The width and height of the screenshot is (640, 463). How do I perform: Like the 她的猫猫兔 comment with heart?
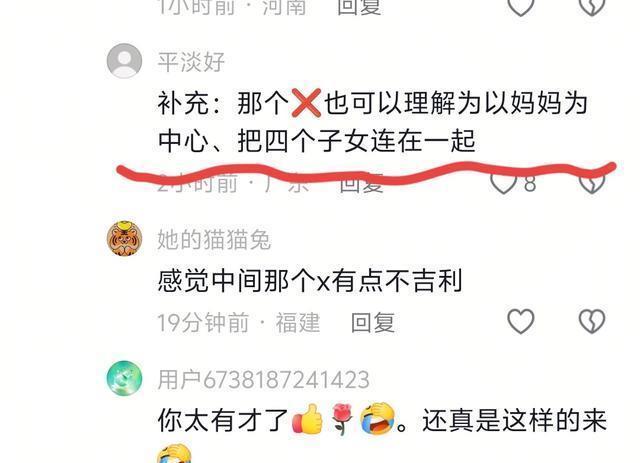click(521, 321)
